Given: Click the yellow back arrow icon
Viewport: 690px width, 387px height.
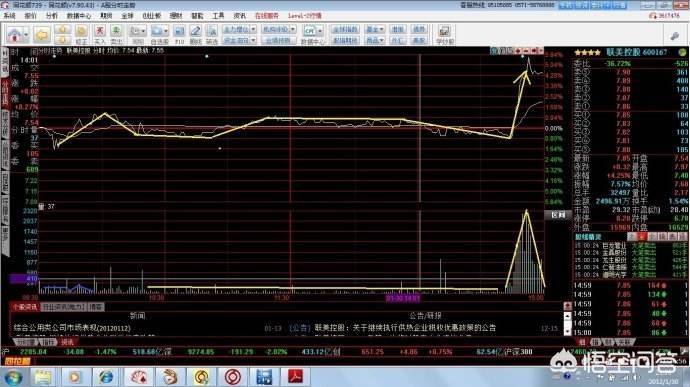Looking at the screenshot, I should click(42, 35).
